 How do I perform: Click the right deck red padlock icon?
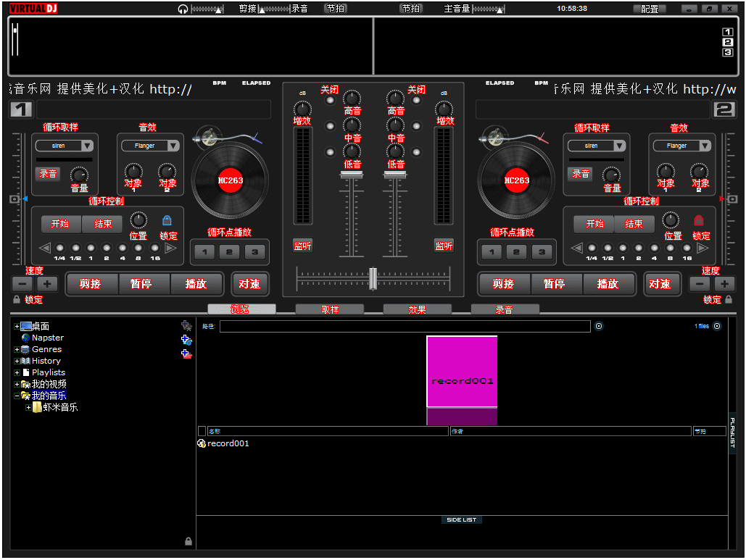click(x=698, y=220)
